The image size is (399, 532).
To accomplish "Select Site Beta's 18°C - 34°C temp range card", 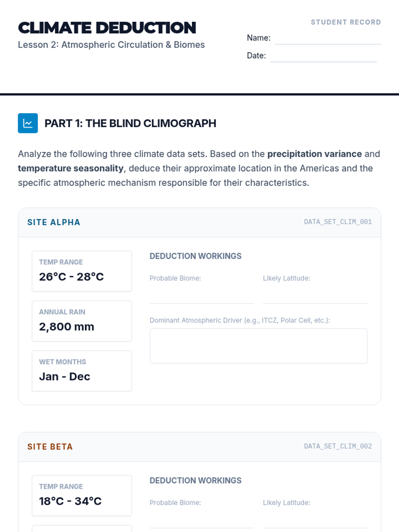I will coord(82,495).
